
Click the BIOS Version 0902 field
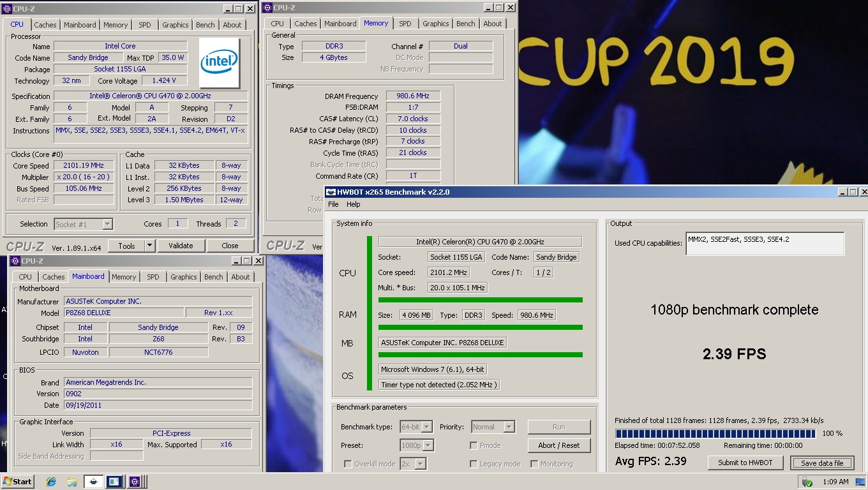click(158, 394)
